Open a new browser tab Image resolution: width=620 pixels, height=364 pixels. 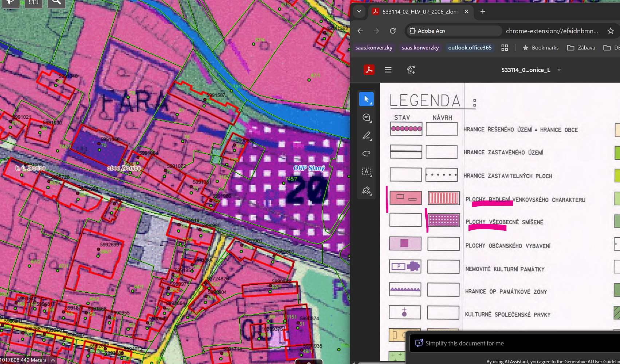click(x=483, y=12)
